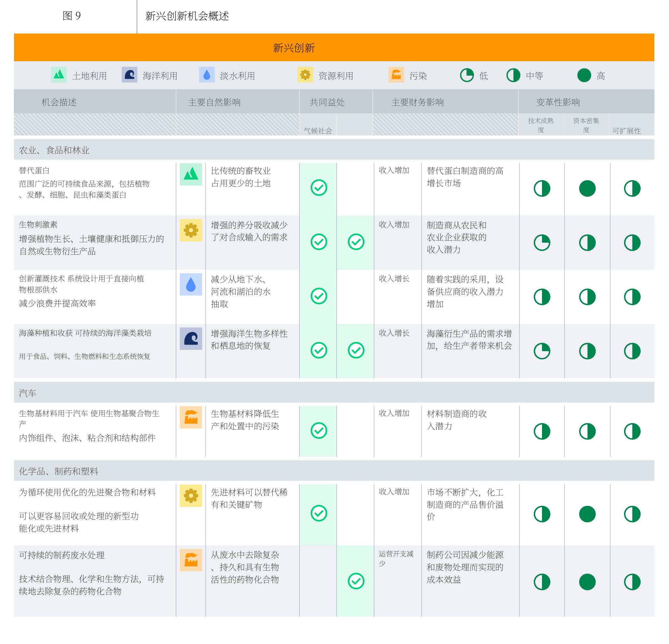Image resolution: width=669 pixels, height=644 pixels.
Task: Click section heading 汽车
Action: [27, 393]
